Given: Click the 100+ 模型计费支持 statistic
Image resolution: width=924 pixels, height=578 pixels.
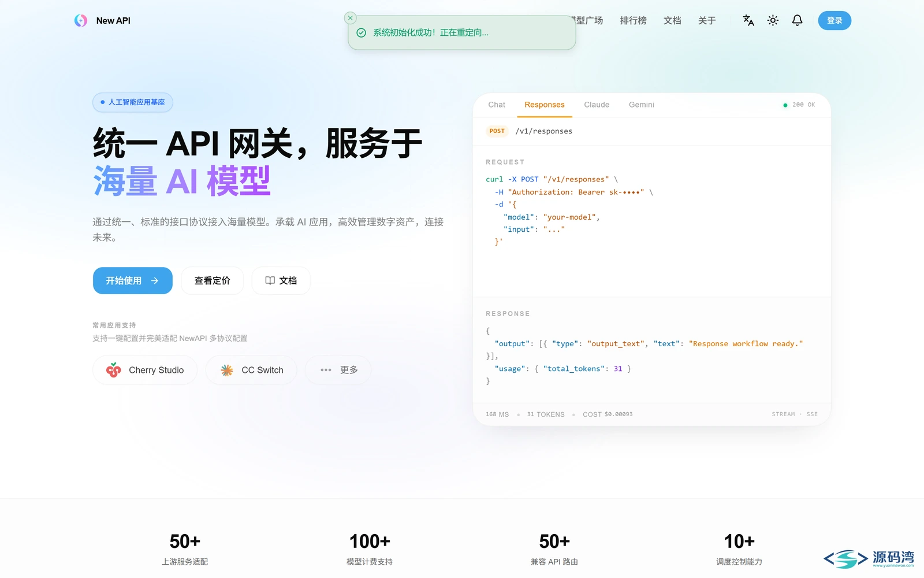Looking at the screenshot, I should point(370,549).
